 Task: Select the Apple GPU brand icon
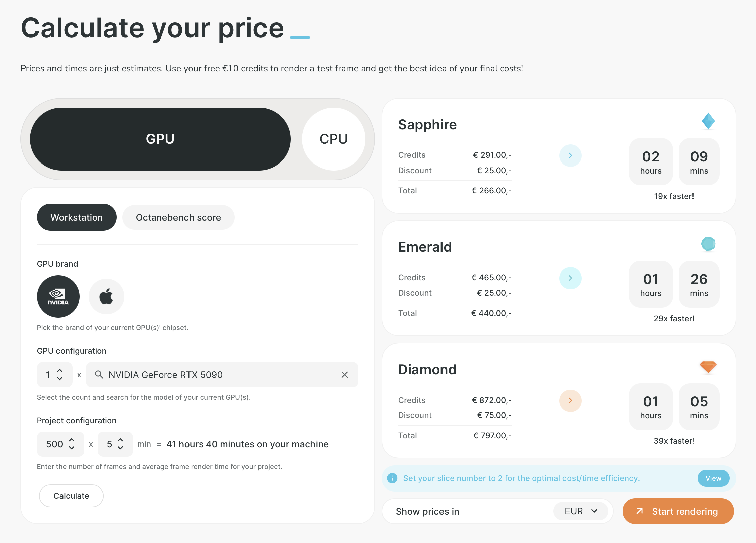tap(106, 296)
